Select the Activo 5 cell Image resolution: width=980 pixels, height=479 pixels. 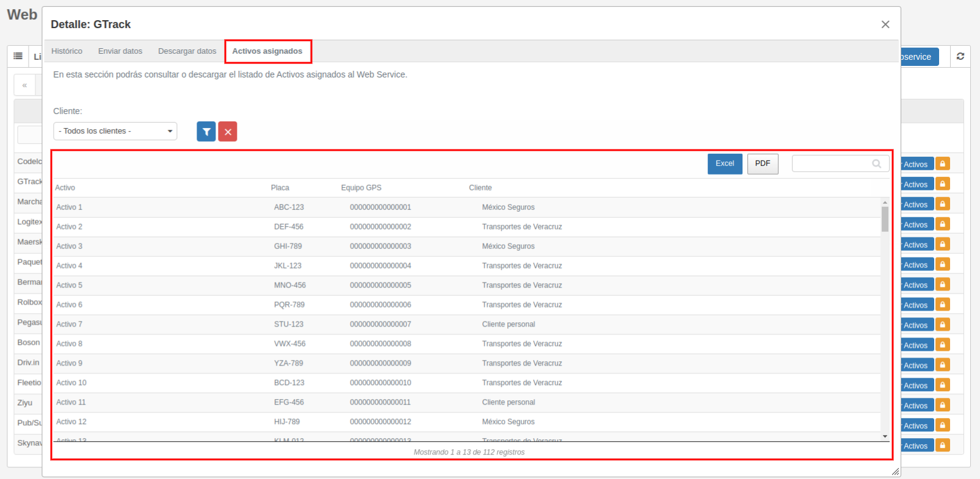tap(69, 286)
